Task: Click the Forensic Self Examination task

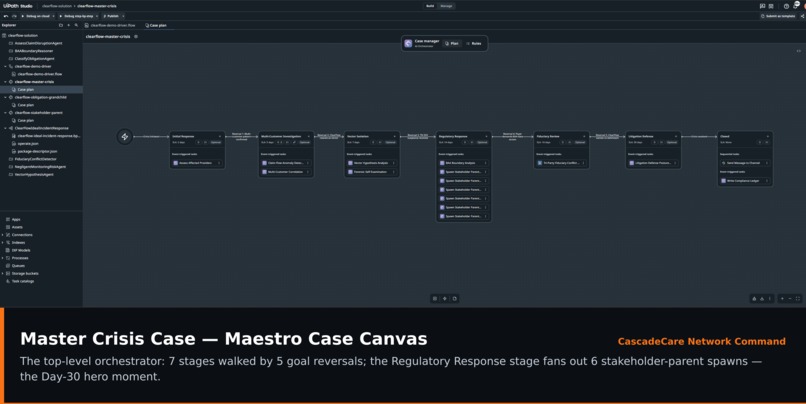Action: click(372, 172)
